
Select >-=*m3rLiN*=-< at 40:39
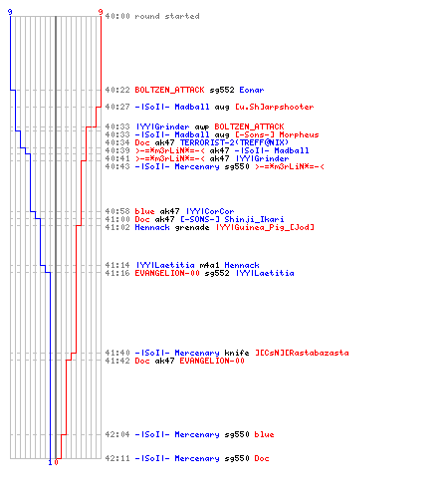[x=169, y=150]
